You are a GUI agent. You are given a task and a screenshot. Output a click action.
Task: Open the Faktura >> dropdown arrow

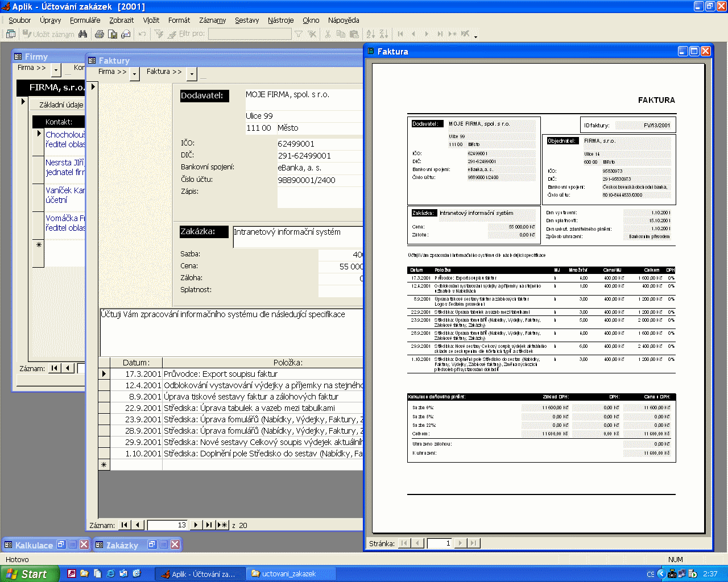(x=192, y=74)
